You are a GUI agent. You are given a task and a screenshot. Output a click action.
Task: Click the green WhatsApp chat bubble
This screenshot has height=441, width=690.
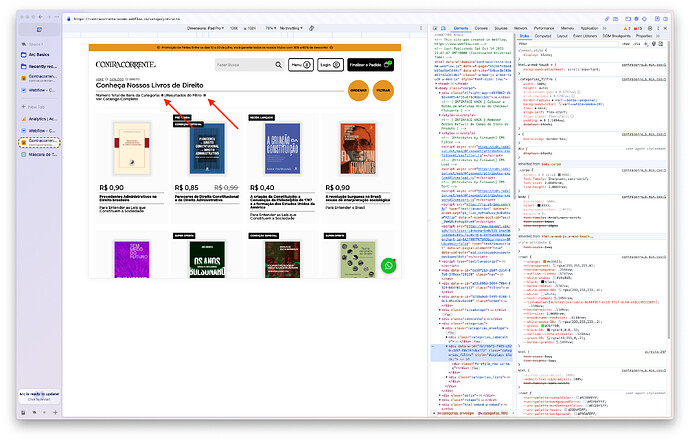click(x=389, y=265)
